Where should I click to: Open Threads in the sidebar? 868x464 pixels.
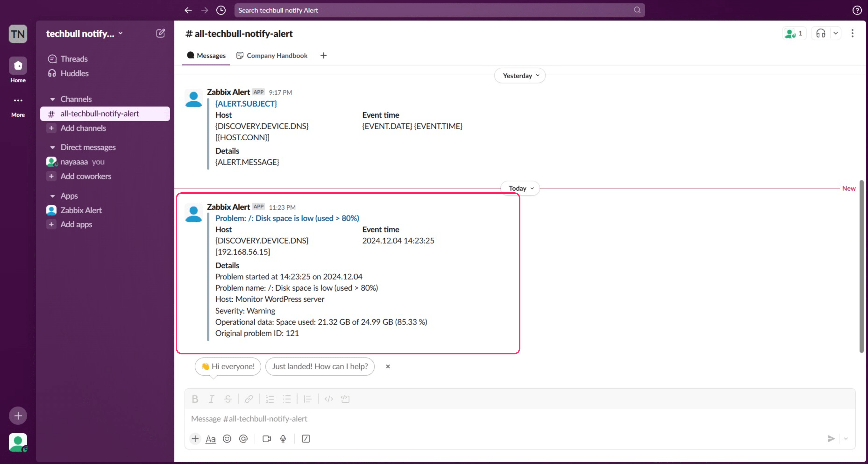click(74, 59)
